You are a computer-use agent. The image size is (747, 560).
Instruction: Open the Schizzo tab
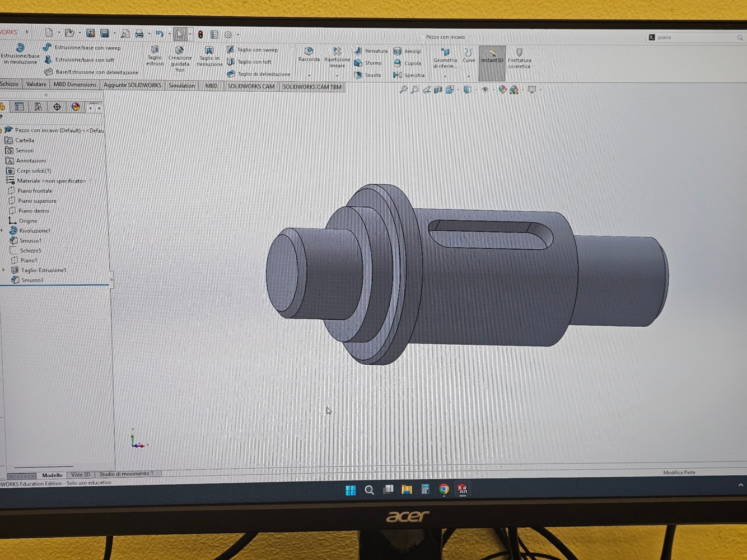click(9, 84)
